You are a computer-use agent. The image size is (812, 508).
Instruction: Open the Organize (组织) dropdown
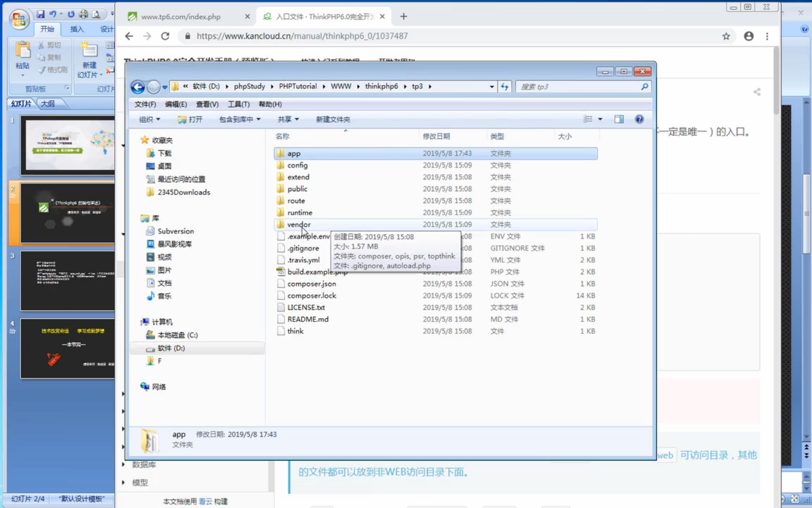tap(149, 120)
